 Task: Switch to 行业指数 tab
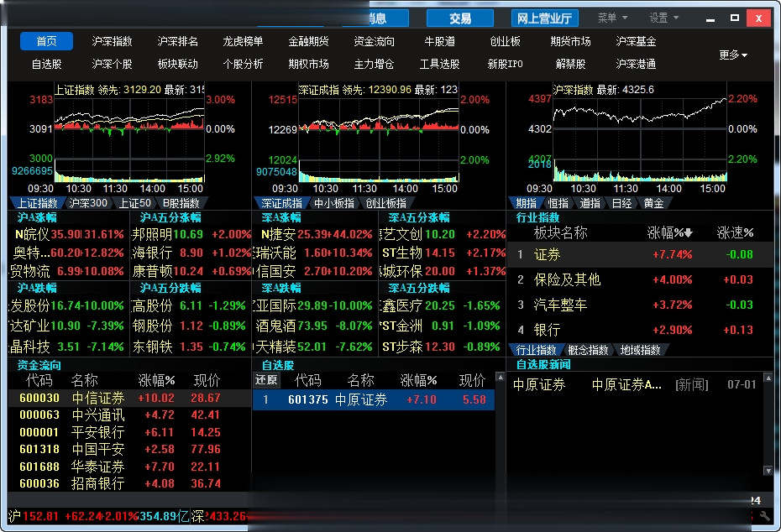point(536,350)
